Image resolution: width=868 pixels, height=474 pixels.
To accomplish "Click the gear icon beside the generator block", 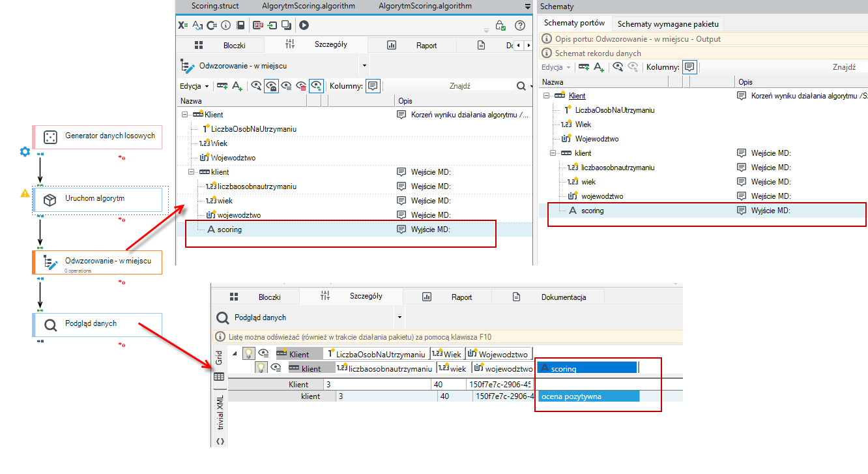I will click(25, 151).
